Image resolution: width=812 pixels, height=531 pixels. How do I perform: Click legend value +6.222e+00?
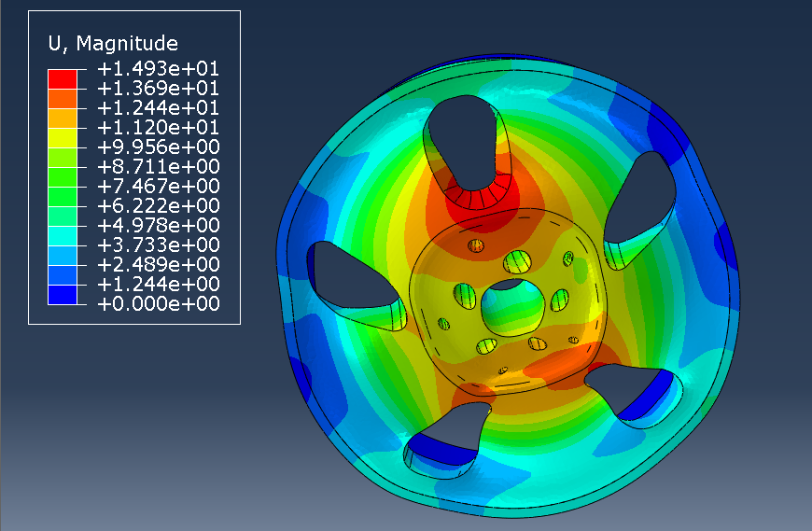pyautogui.click(x=159, y=206)
